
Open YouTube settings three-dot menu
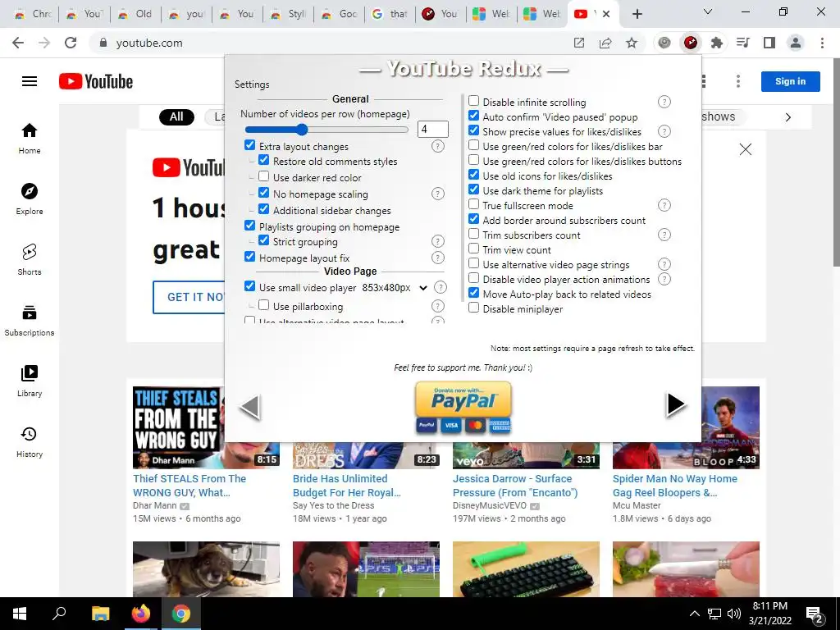tap(738, 81)
